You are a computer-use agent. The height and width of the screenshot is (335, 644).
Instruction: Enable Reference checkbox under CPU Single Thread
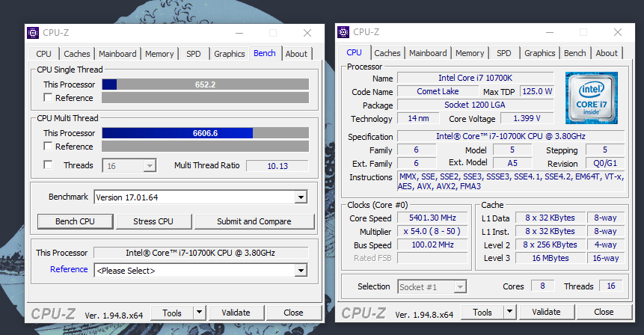coord(48,98)
